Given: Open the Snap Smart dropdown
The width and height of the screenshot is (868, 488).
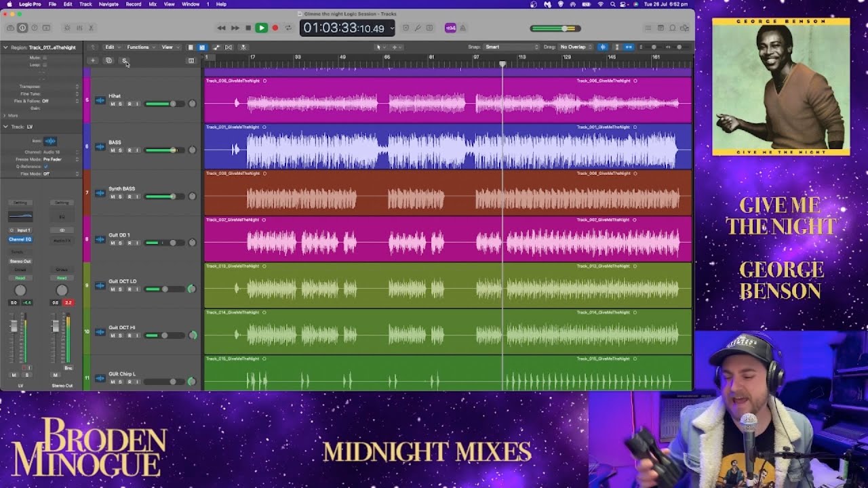Looking at the screenshot, I should click(x=511, y=47).
